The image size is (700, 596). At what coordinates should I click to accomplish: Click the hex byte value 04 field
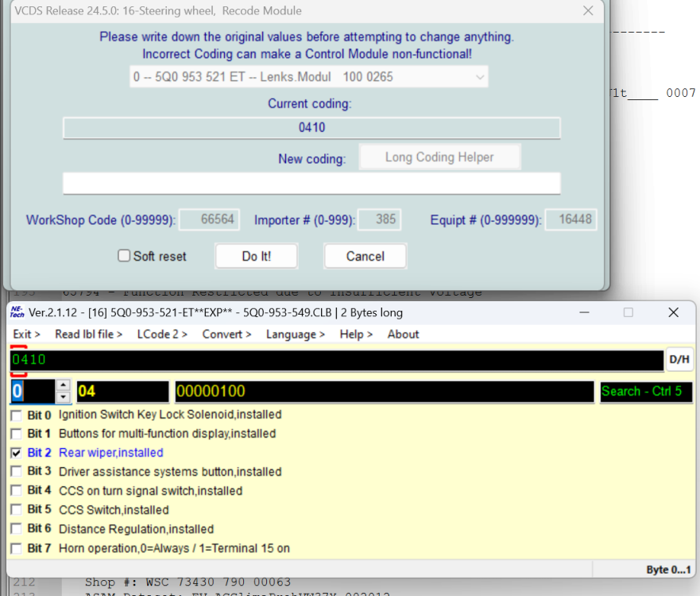tap(123, 392)
